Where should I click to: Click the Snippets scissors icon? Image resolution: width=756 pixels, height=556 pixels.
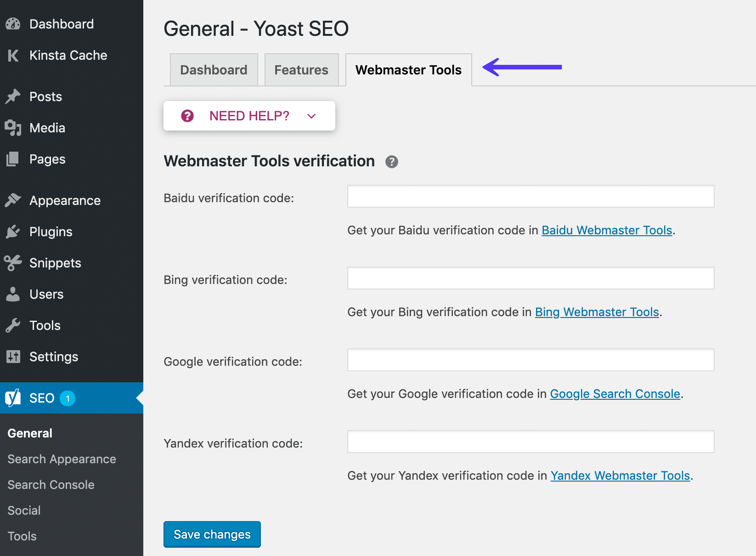pos(14,263)
